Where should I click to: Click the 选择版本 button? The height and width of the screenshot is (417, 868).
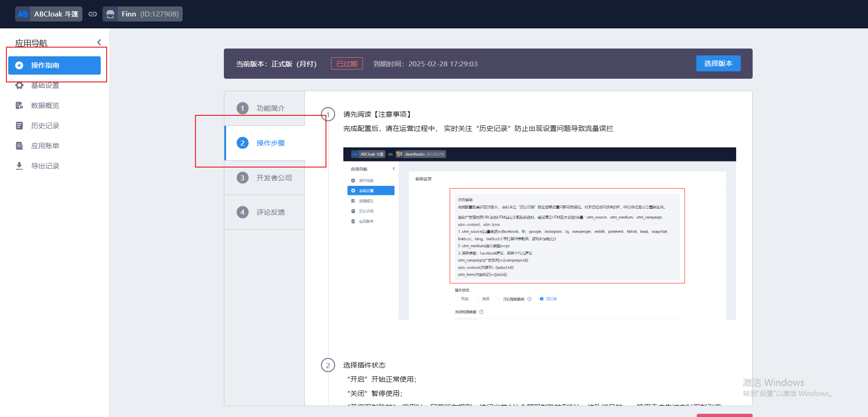tap(718, 64)
